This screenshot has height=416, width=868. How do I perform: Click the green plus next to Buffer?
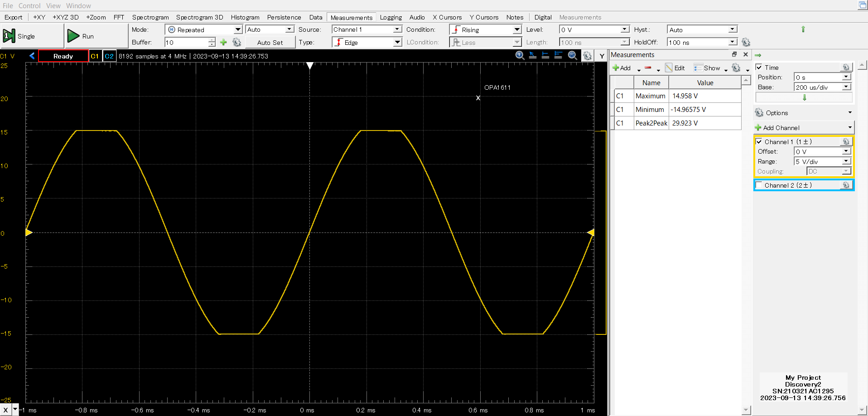coord(223,42)
